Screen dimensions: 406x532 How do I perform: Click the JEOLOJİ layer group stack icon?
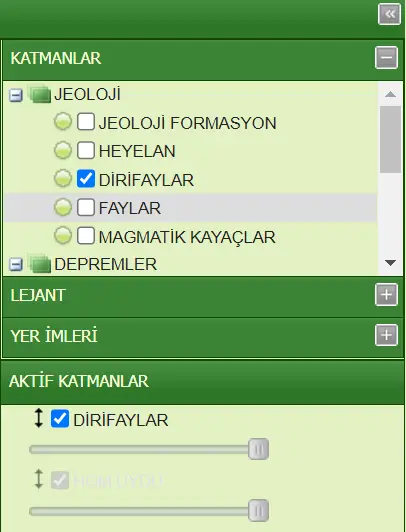click(x=39, y=94)
